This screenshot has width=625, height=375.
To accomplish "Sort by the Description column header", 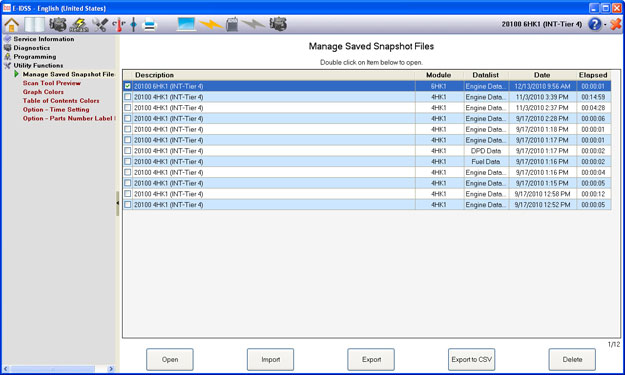I will pos(273,75).
